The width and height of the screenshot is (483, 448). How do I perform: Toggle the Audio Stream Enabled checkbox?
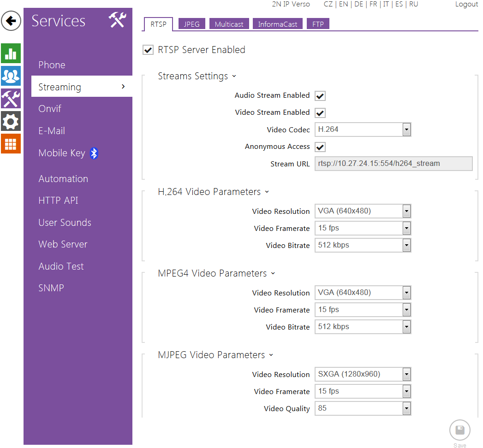click(320, 96)
